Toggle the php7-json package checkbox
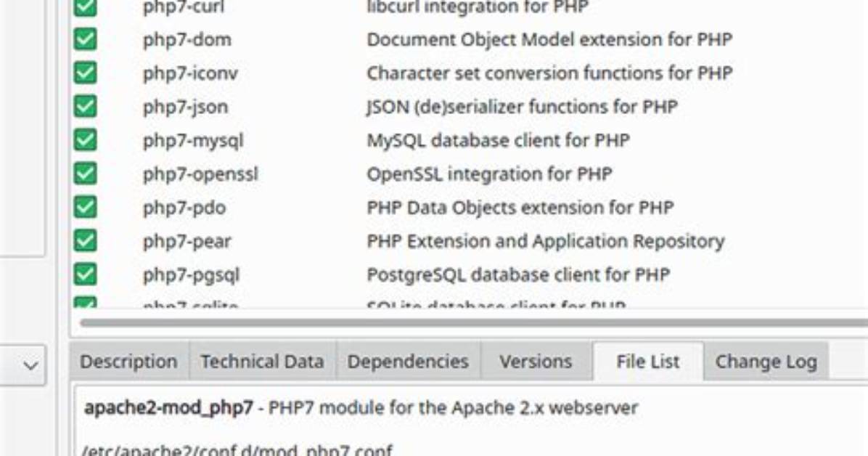 (85, 107)
